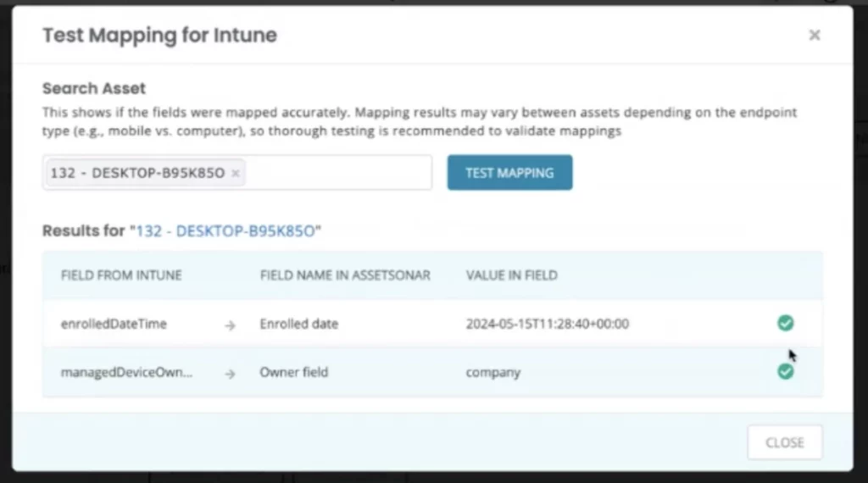Click the Owner field AssetSonar name
The width and height of the screenshot is (868, 483).
coord(293,372)
